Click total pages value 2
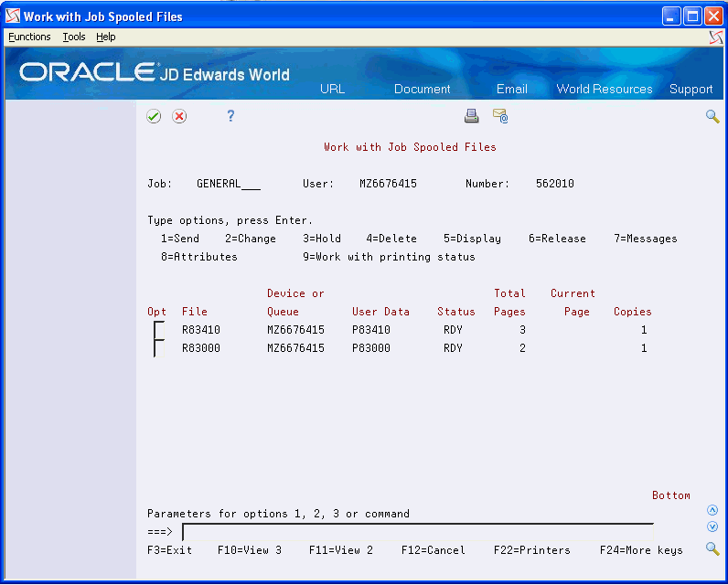The image size is (728, 585). click(x=522, y=348)
